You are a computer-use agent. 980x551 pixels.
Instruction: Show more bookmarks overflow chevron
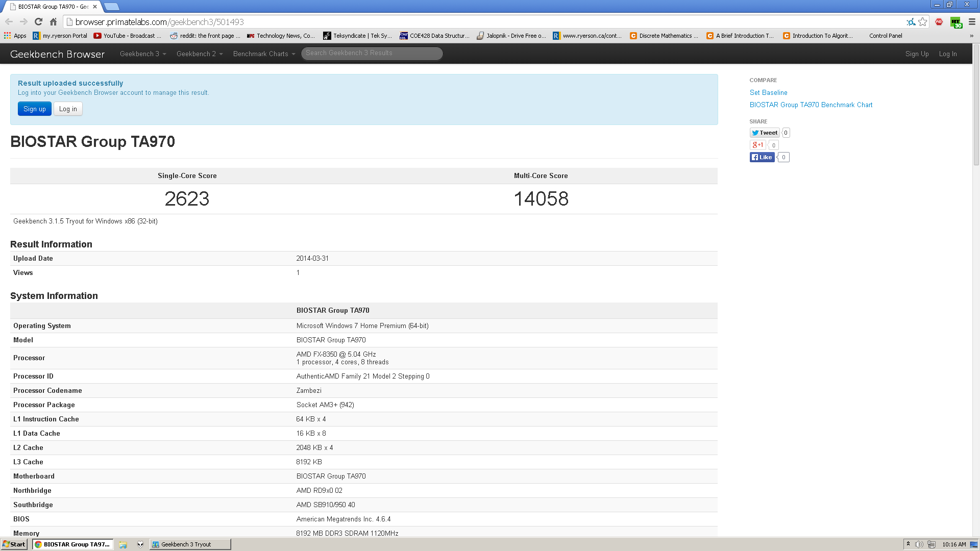click(x=971, y=36)
